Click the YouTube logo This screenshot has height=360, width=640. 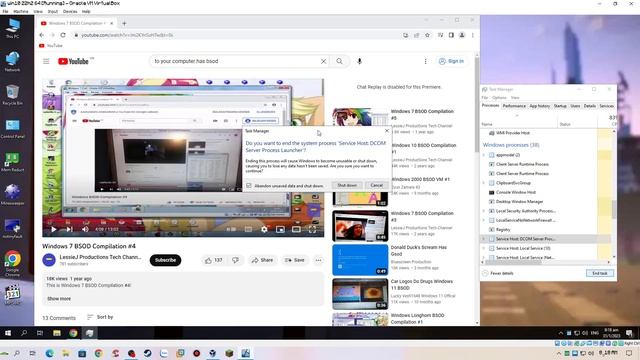73,61
